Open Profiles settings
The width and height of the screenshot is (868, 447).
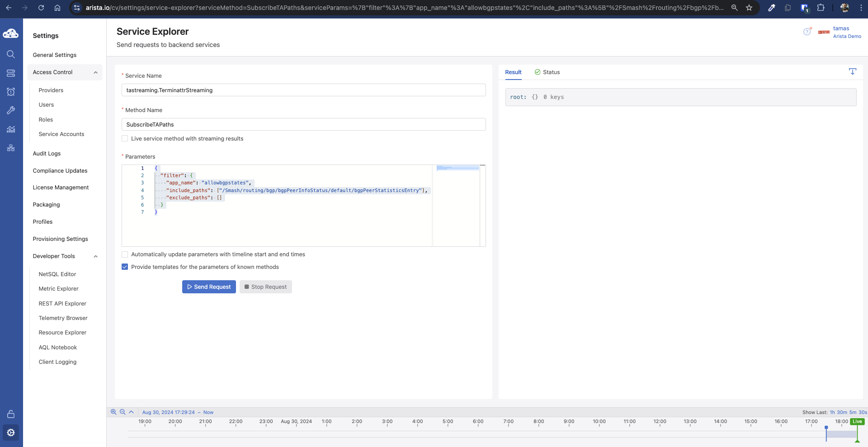coord(42,222)
